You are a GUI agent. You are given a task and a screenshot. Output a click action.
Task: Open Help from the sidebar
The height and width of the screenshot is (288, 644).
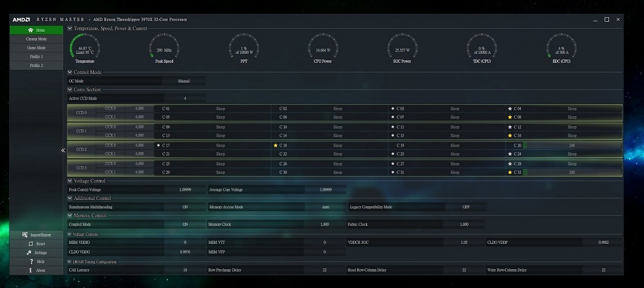click(x=36, y=261)
